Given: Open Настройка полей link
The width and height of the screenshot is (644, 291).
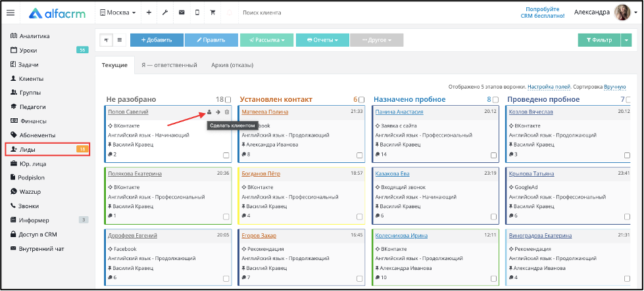Looking at the screenshot, I should (549, 87).
